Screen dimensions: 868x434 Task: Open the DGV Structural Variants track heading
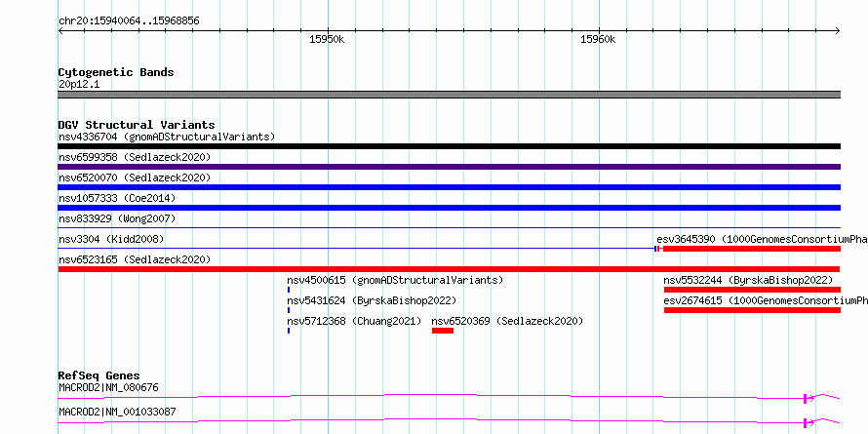pos(137,125)
